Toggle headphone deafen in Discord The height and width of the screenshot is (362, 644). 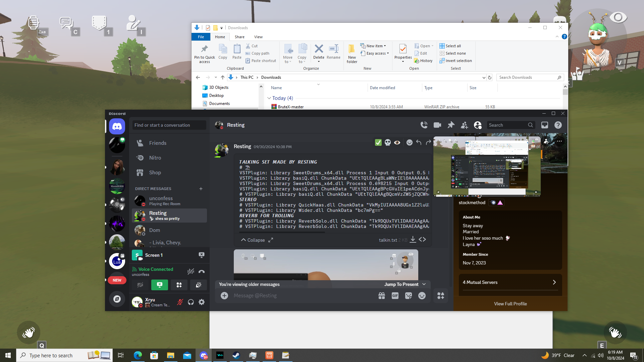coord(191,302)
